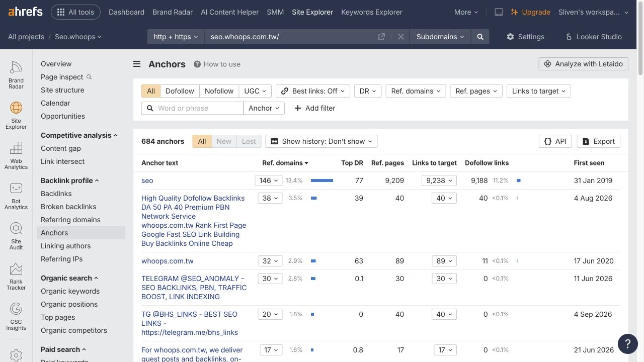The height and width of the screenshot is (362, 644).
Task: Click the Ahrefs logo
Action: [x=25, y=12]
